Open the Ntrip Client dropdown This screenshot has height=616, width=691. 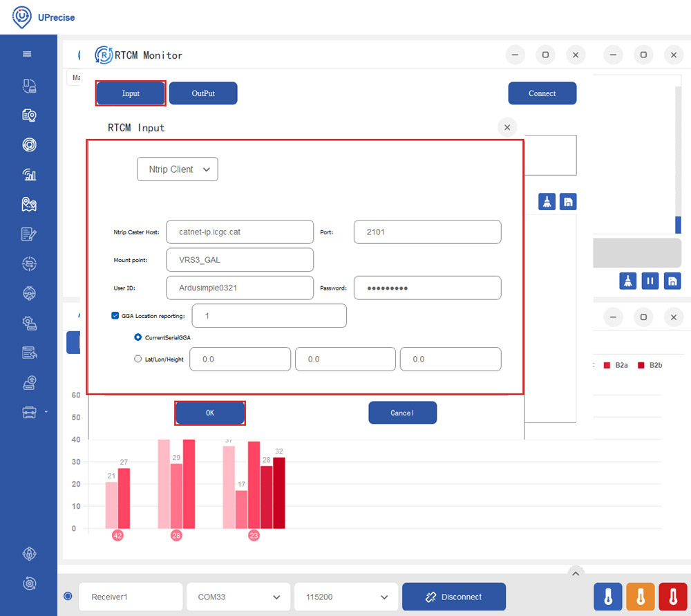[x=178, y=169]
